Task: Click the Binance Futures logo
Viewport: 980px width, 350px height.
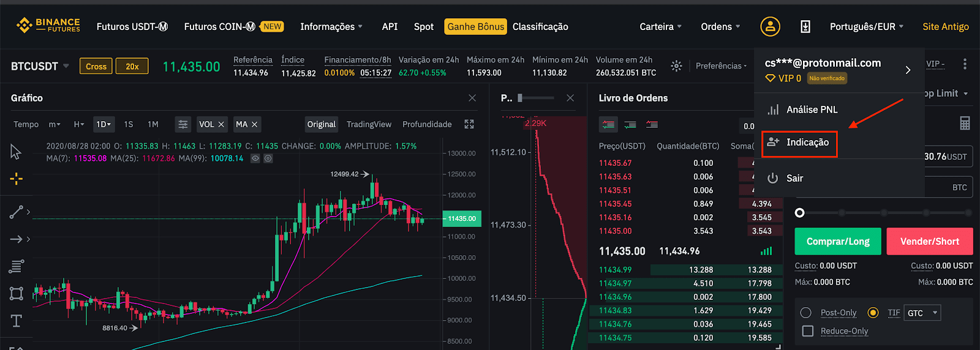Action: 48,25
